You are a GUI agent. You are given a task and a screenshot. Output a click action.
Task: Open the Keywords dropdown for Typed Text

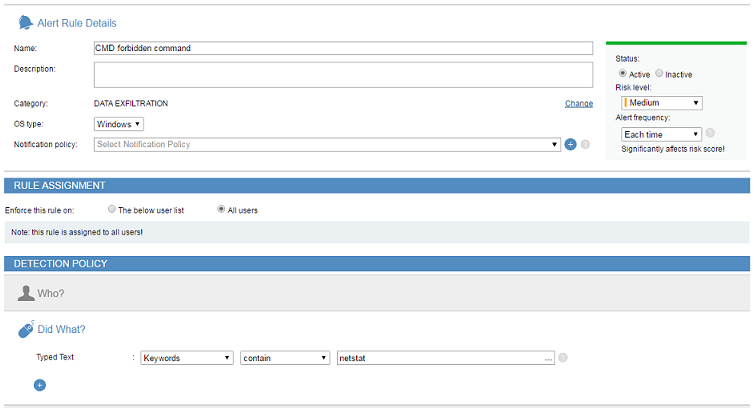[x=187, y=358]
